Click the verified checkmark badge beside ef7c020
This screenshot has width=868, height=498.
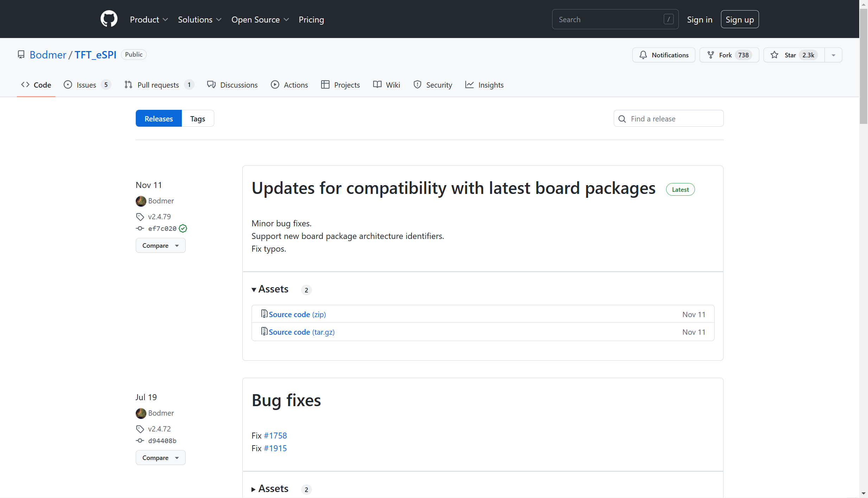(x=183, y=228)
